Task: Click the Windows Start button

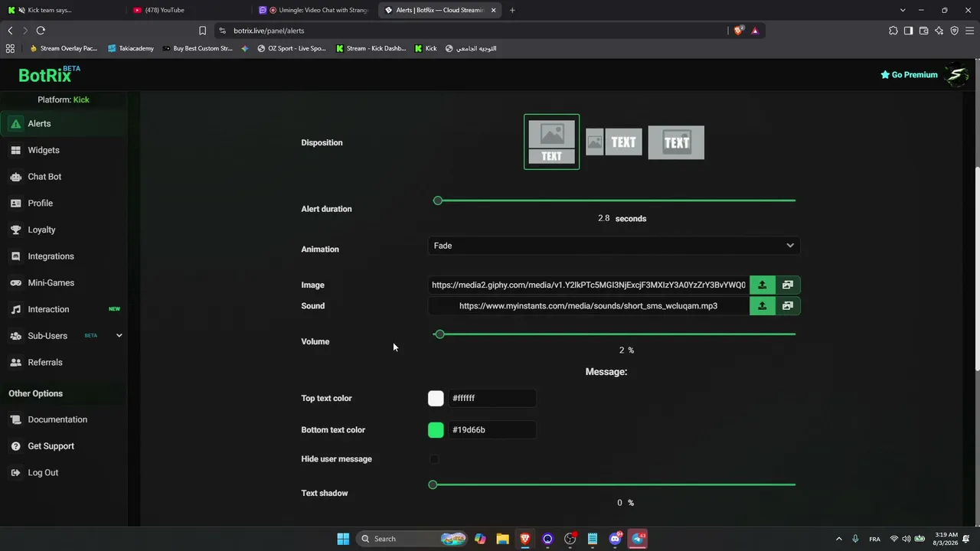Action: pos(343,539)
